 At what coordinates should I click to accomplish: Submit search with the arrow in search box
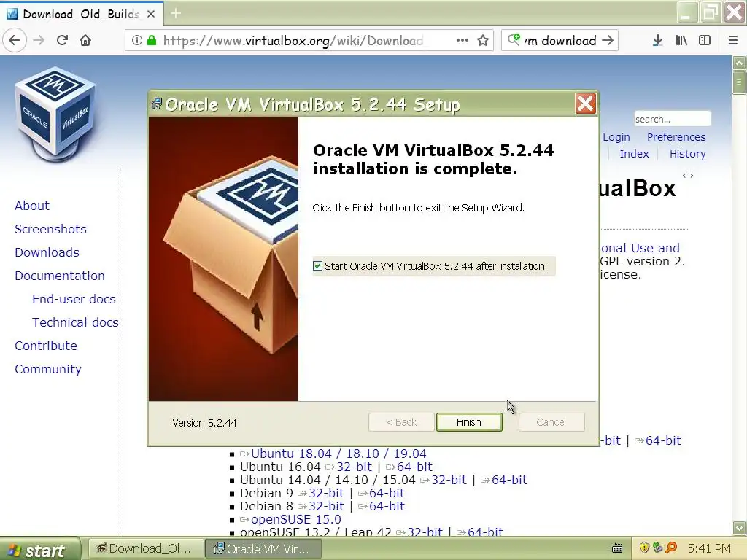click(608, 41)
